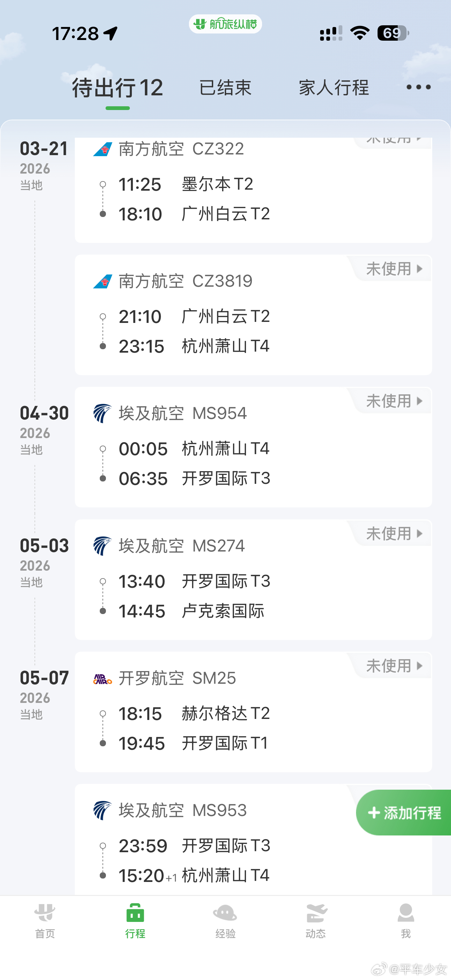
Task: Tap the three-dot more options icon
Action: (x=418, y=87)
